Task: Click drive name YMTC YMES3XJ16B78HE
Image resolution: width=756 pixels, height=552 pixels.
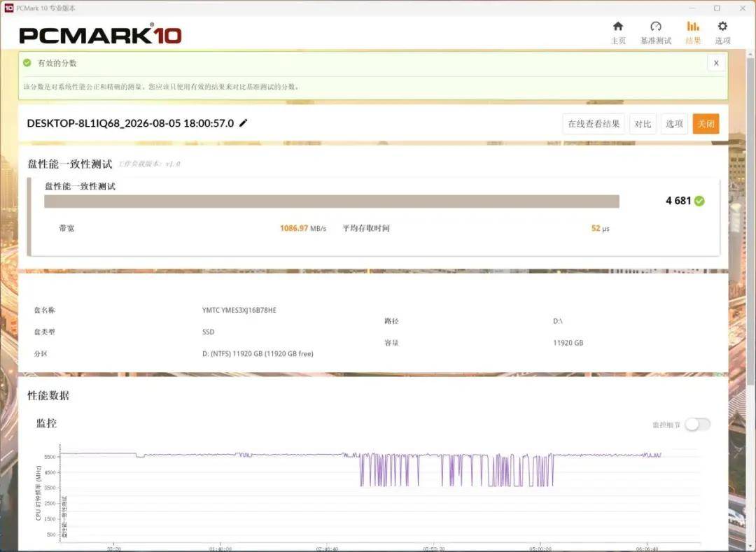Action: coord(239,310)
